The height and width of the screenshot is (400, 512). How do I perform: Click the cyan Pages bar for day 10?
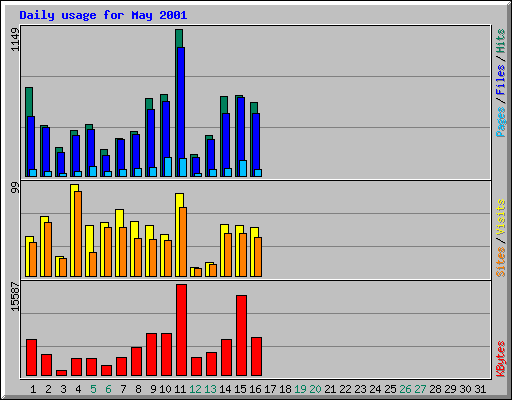(x=168, y=167)
